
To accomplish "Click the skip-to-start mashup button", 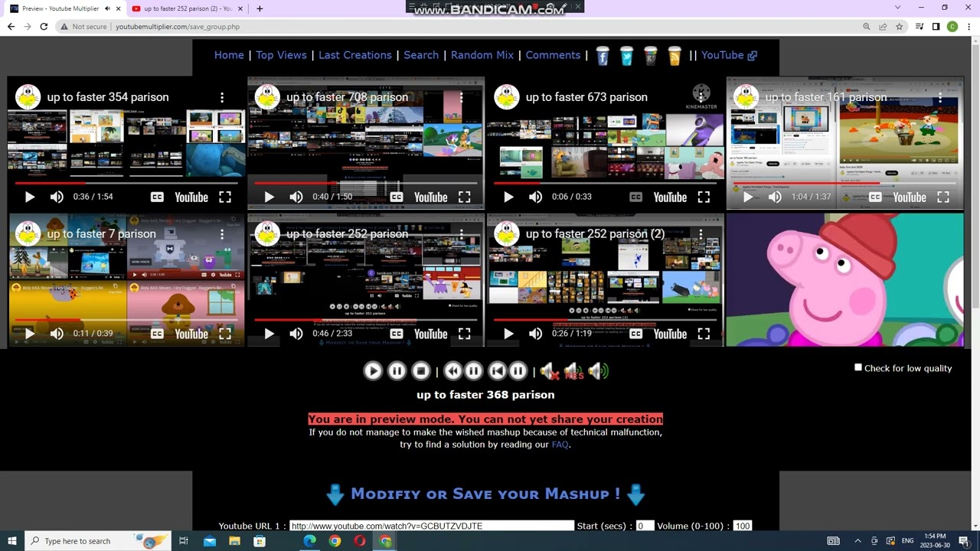I will [x=498, y=371].
